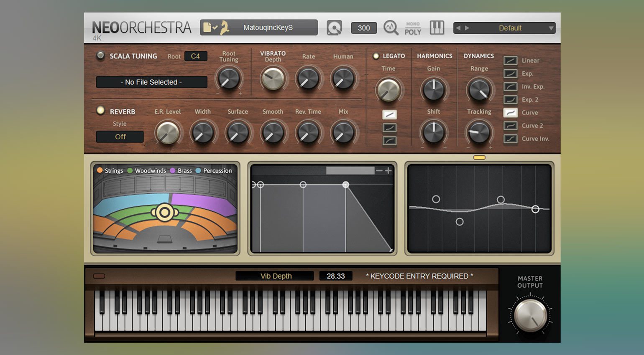Toggle the Legato on/off light
This screenshot has height=355, width=644.
(376, 56)
